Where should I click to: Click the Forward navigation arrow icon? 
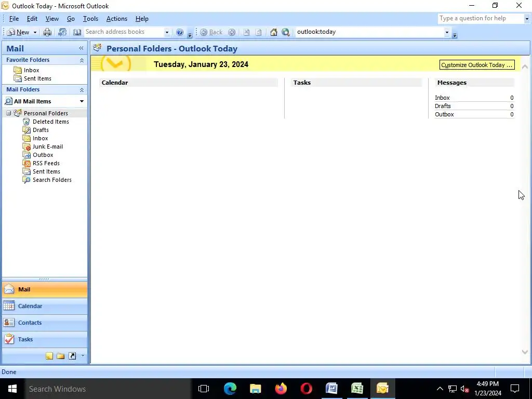pyautogui.click(x=232, y=32)
